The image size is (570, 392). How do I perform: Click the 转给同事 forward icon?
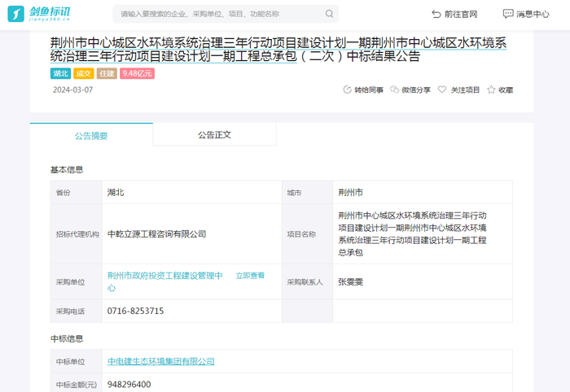pyautogui.click(x=347, y=89)
